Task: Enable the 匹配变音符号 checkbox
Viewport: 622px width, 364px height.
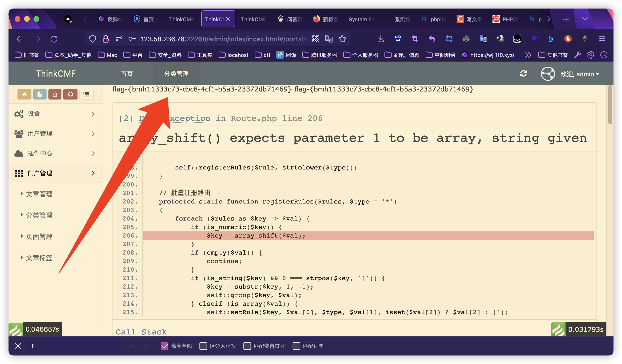Action: 247,346
